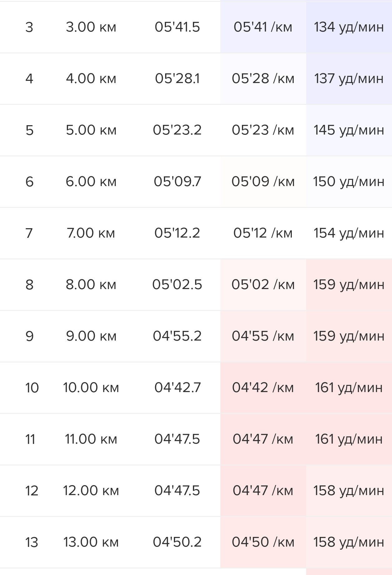Tap the 4.00 км distance cell
Viewport: 392px width, 575px height.
coord(91,78)
